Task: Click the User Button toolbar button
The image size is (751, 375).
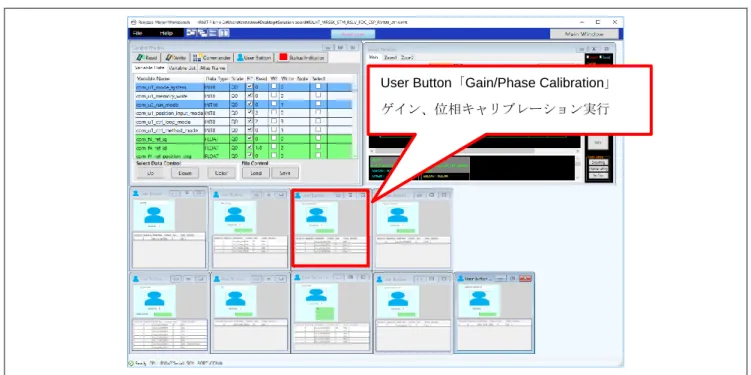Action: pos(254,57)
